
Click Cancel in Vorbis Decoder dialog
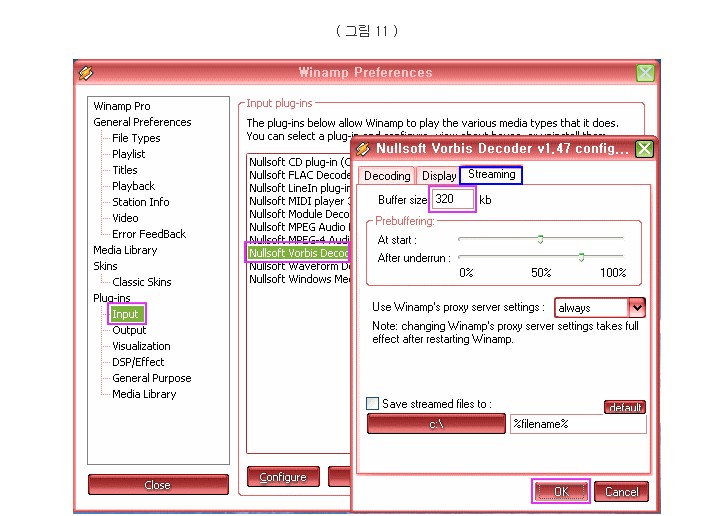pyautogui.click(x=621, y=491)
